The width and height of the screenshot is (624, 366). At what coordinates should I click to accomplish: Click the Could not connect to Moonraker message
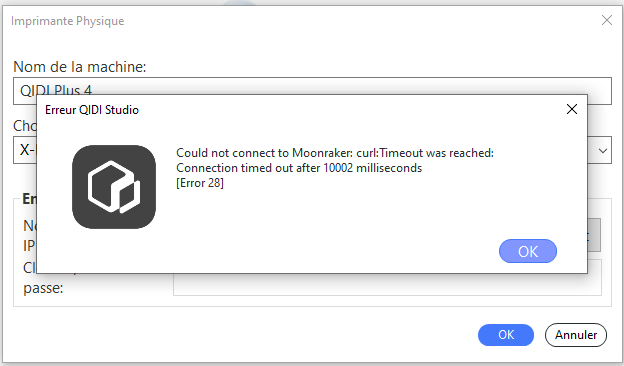(335, 153)
